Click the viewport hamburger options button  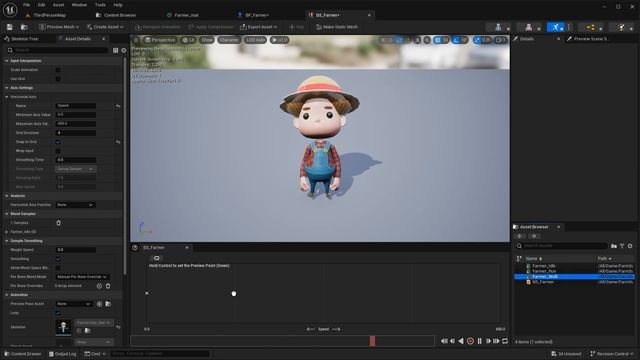point(136,40)
